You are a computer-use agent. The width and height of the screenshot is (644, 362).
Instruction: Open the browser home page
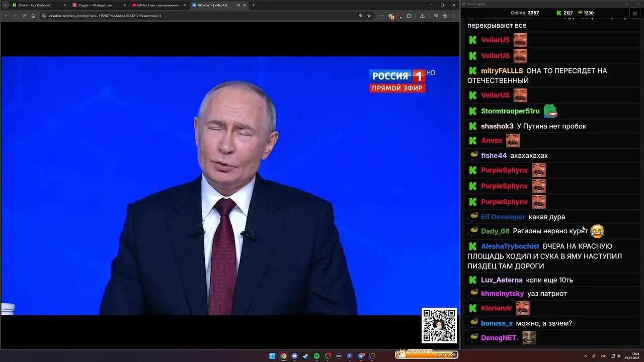(33, 16)
